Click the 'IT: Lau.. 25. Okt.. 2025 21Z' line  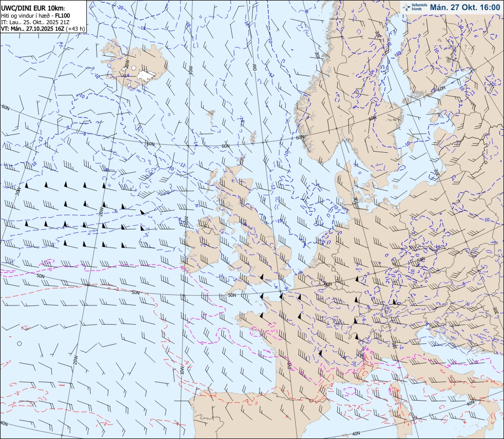[35, 22]
